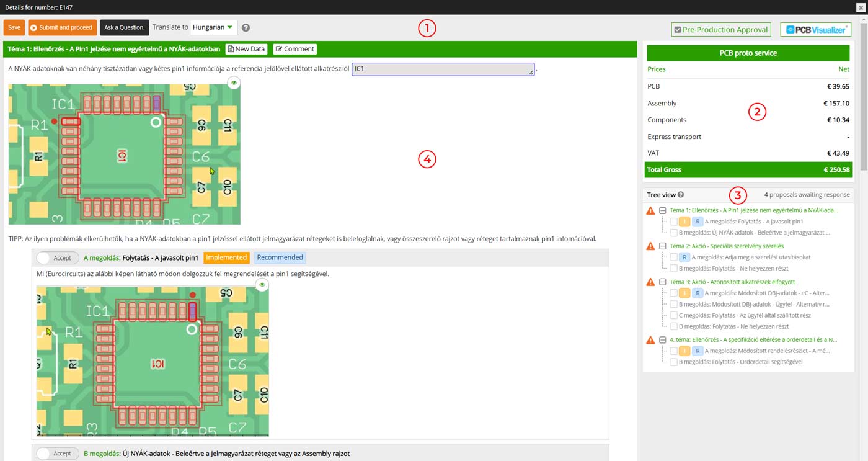Toggle Accept switch for B megoldás

(58, 454)
